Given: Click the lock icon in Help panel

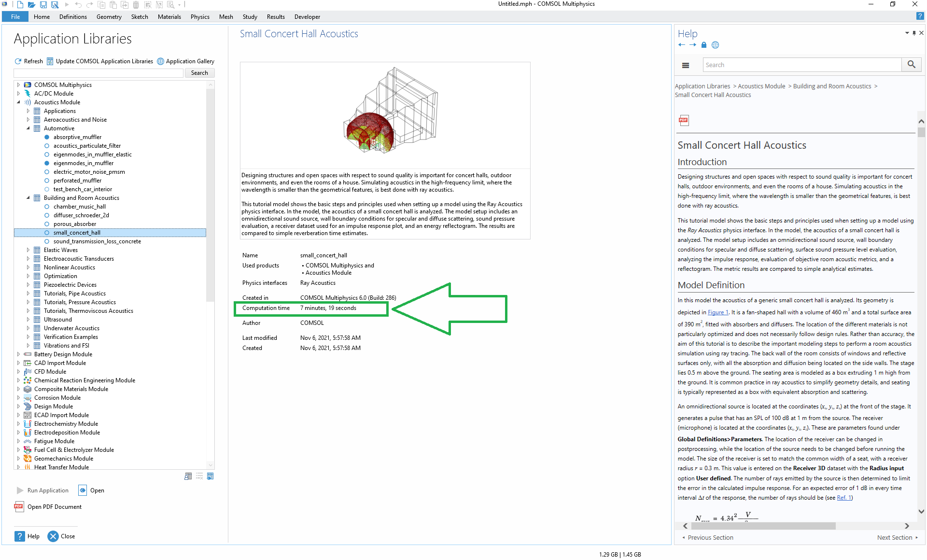Looking at the screenshot, I should coord(704,45).
